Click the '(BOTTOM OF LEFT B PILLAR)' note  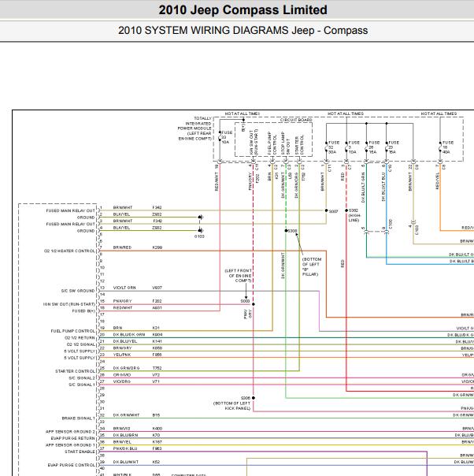click(x=312, y=266)
